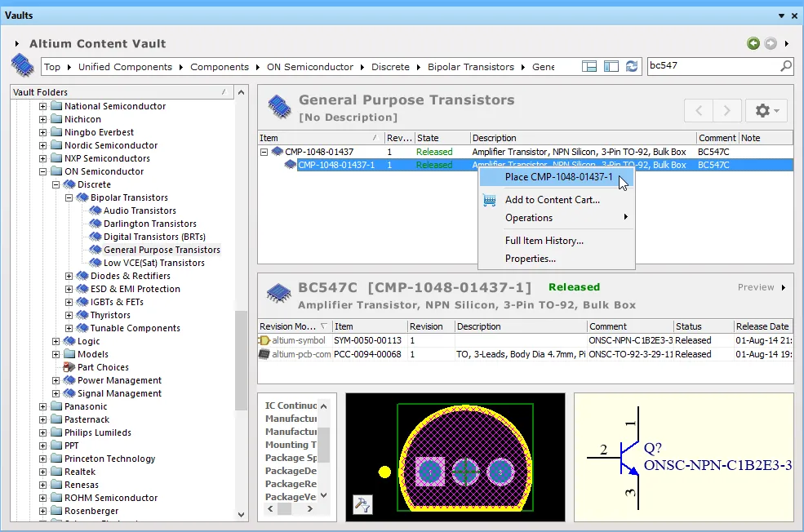The height and width of the screenshot is (532, 804).
Task: Expand the Preview arrow
Action: (784, 287)
